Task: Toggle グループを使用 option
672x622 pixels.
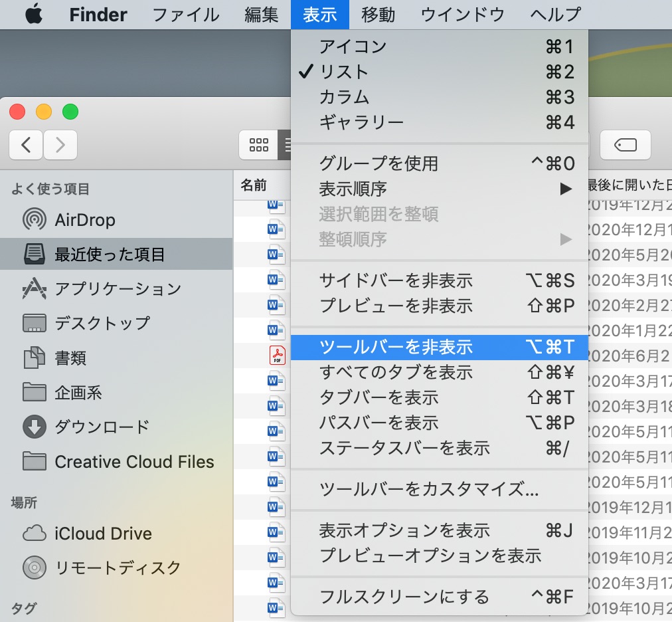Action: pyautogui.click(x=440, y=163)
